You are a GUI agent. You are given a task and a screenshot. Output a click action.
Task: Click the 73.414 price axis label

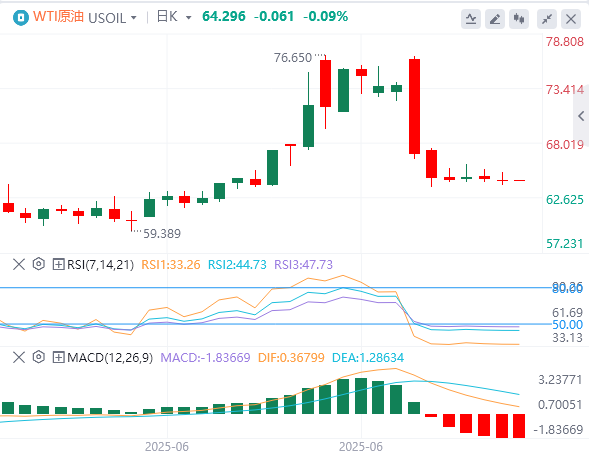[x=565, y=90]
